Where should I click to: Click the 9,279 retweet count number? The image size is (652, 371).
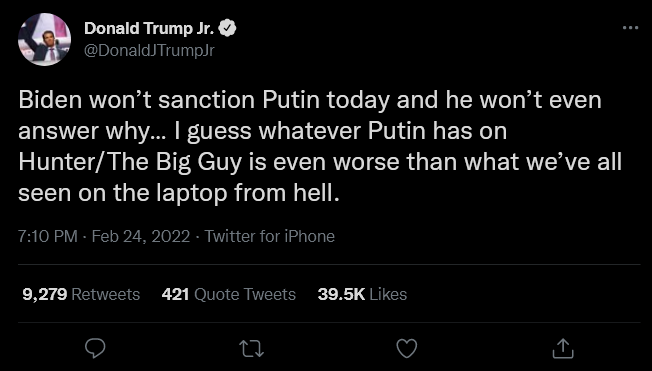pyautogui.click(x=45, y=294)
